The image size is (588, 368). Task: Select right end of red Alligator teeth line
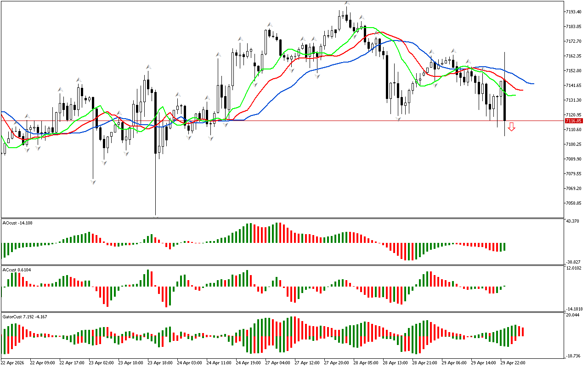coord(523,90)
